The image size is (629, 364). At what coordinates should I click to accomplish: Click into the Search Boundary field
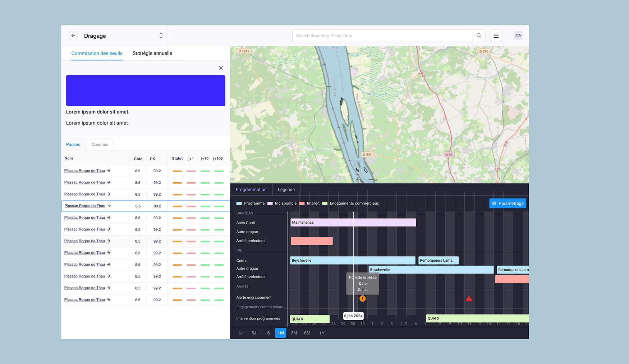pyautogui.click(x=382, y=36)
